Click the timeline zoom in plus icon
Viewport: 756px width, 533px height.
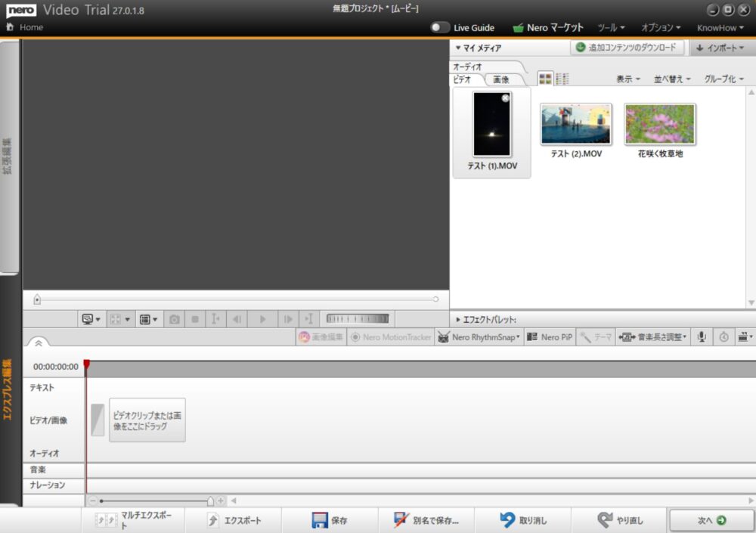click(220, 500)
